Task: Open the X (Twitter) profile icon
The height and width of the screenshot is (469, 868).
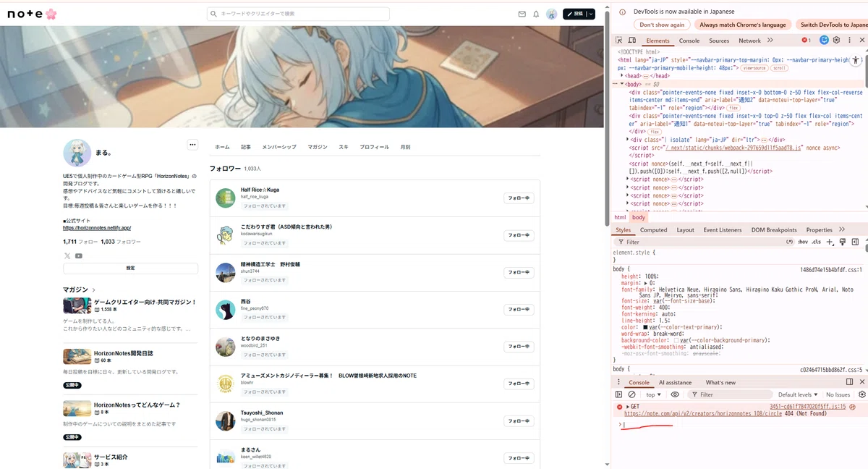Action: (67, 255)
